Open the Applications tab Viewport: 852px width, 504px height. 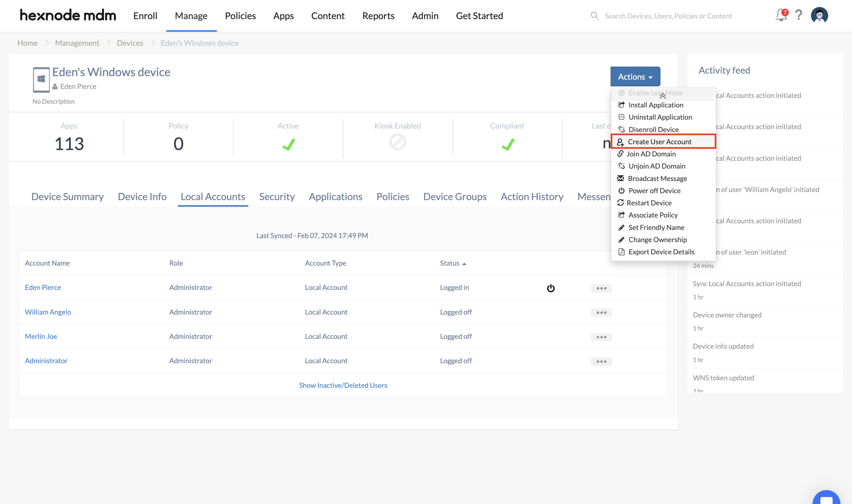(335, 196)
